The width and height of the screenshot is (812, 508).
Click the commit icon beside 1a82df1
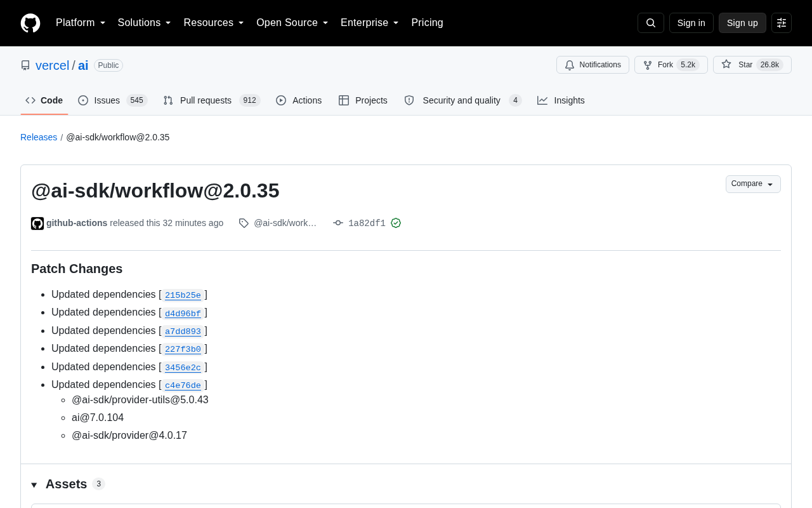click(x=338, y=223)
